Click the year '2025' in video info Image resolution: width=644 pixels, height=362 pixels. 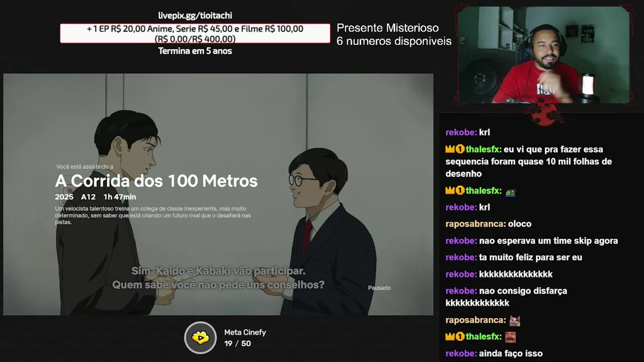64,197
